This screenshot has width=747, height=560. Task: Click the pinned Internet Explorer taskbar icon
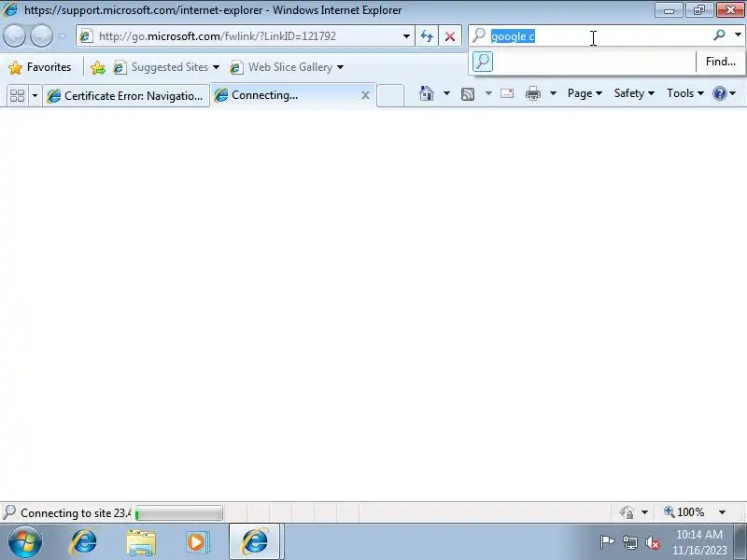coord(83,542)
